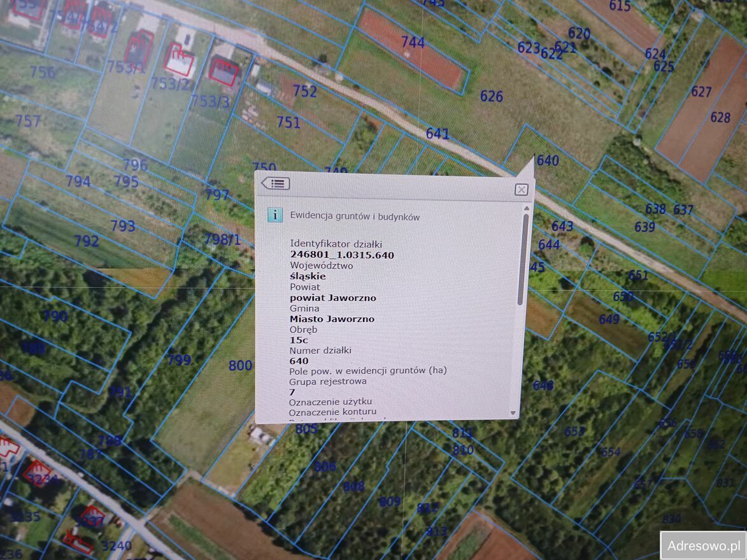Viewport: 747px width, 560px height.
Task: Click parcel label 810 on the map
Action: [463, 450]
